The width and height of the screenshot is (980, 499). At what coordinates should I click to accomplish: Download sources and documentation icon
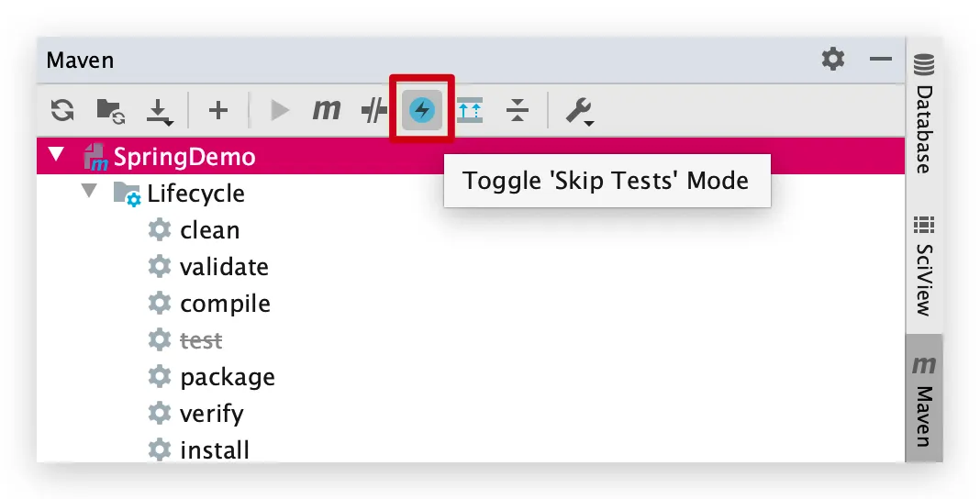coord(160,111)
